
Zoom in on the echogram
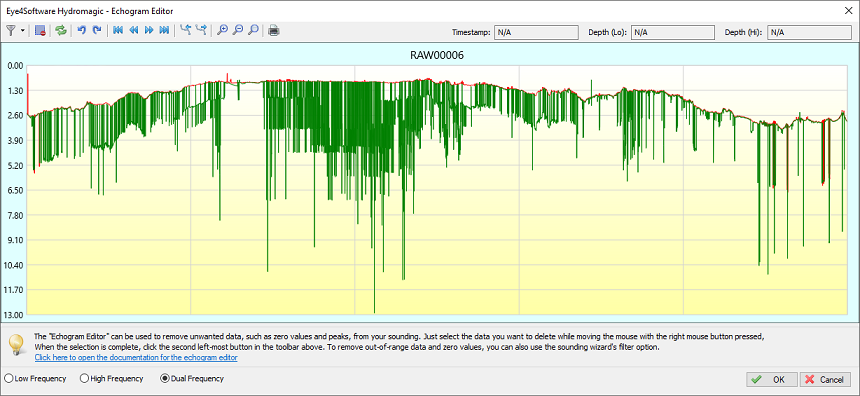222,31
